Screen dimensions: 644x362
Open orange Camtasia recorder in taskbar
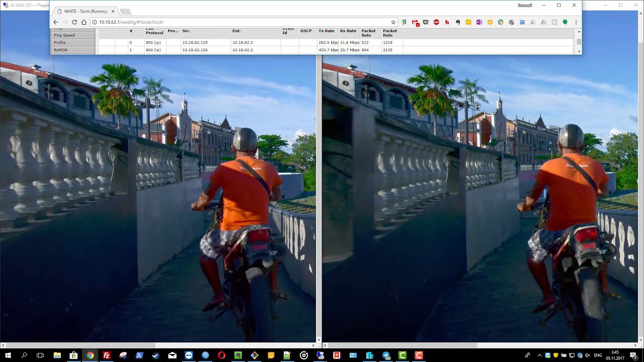click(x=419, y=355)
